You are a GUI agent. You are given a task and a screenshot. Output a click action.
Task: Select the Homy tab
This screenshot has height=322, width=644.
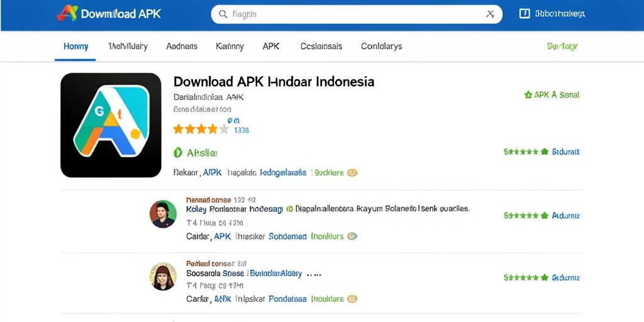75,47
